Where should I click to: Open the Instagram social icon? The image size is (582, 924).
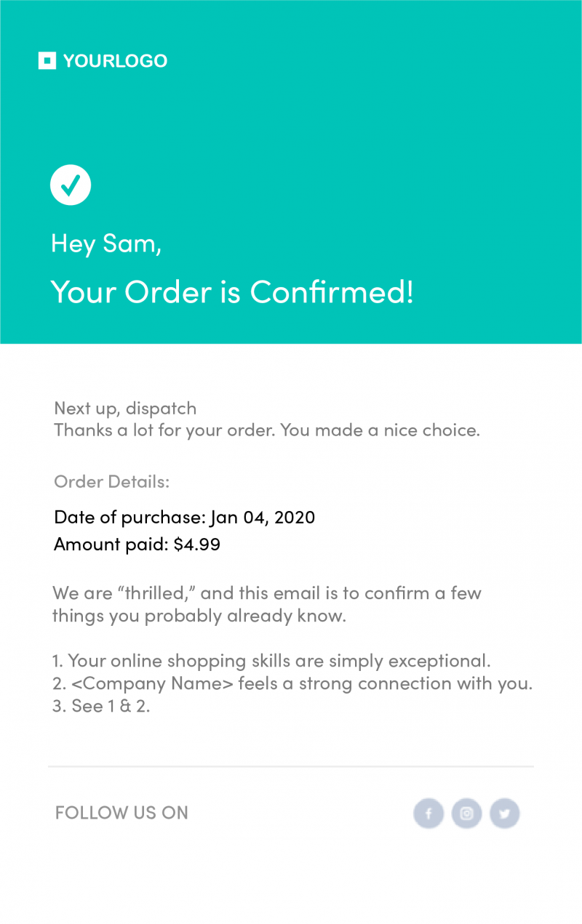(x=466, y=813)
